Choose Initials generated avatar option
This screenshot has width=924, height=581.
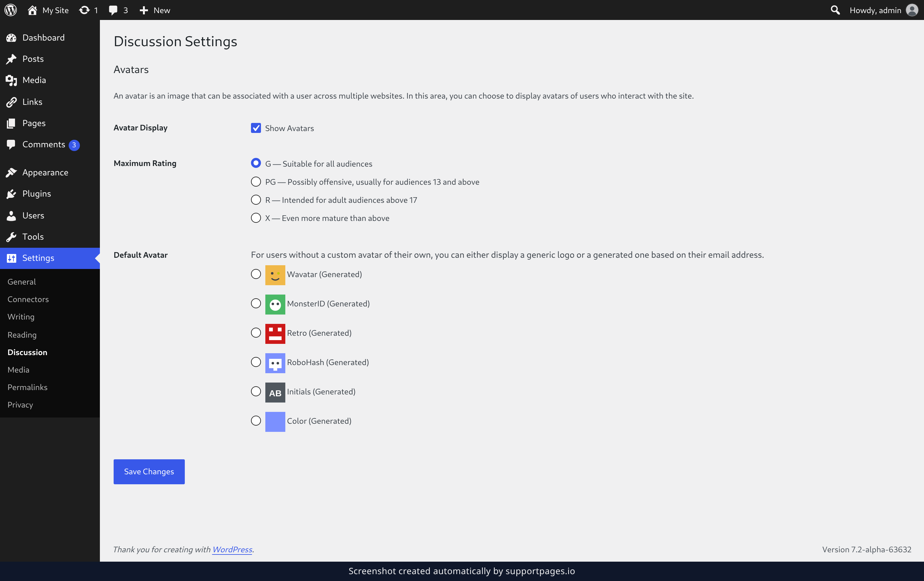(x=256, y=392)
